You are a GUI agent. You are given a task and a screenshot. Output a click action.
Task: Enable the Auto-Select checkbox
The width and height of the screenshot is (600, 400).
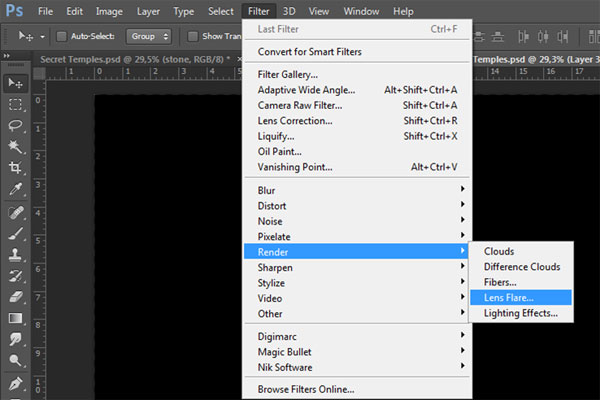62,36
